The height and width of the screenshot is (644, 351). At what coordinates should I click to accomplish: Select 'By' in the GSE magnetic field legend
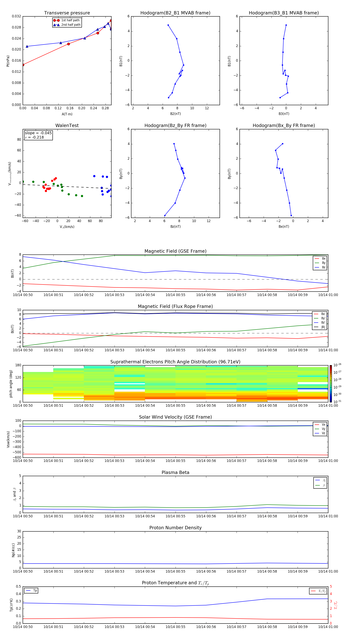tap(320, 263)
